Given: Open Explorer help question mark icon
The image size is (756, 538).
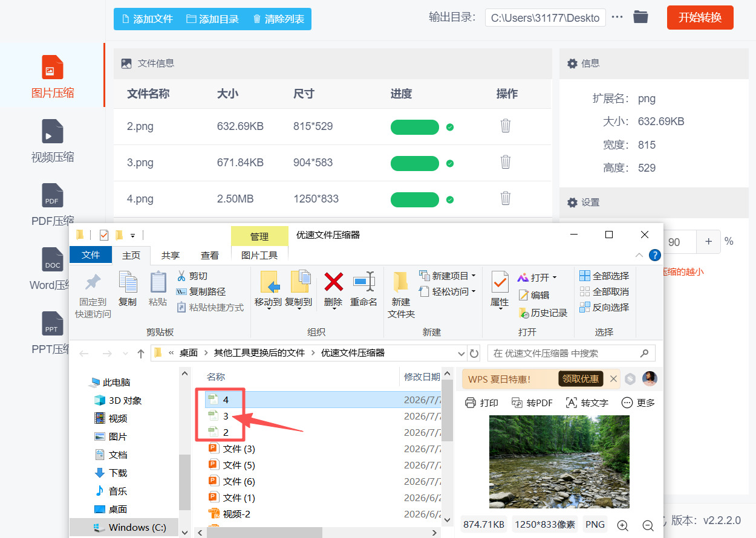Looking at the screenshot, I should [654, 255].
